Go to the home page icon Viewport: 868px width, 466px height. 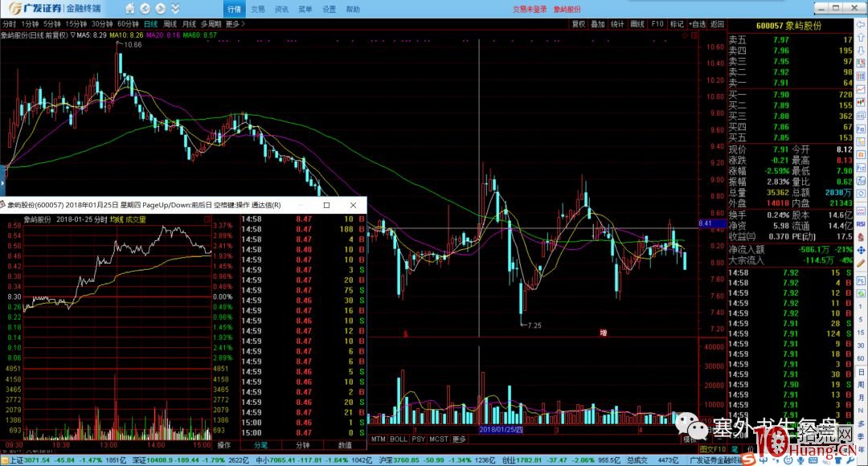(x=130, y=9)
